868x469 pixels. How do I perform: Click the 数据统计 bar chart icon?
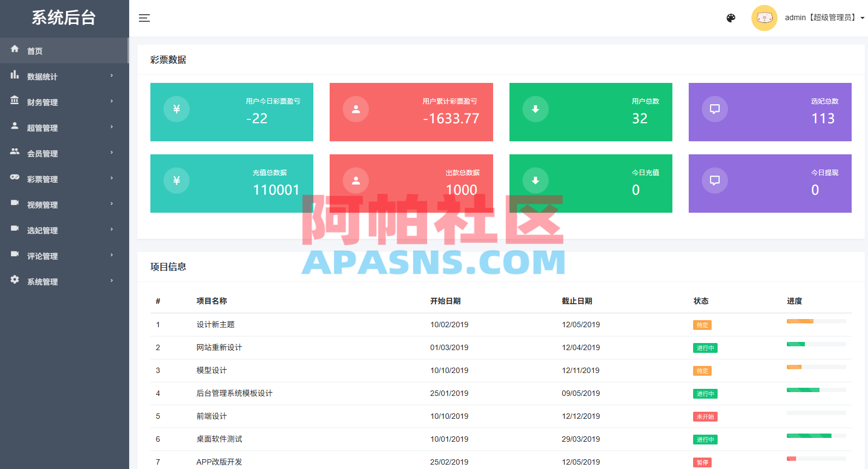(15, 75)
